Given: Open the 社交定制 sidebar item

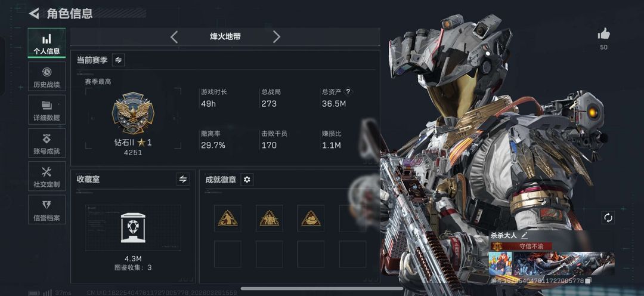Looking at the screenshot, I should click(47, 177).
